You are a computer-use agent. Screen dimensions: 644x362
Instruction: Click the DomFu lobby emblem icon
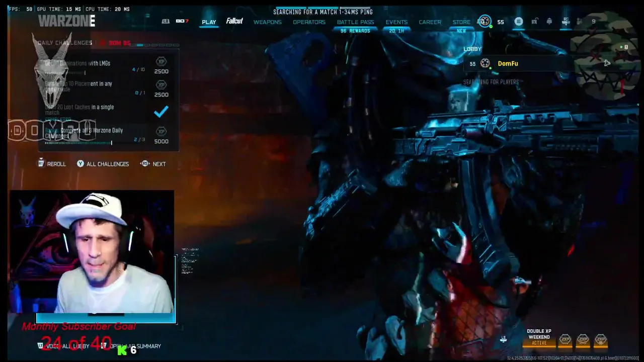pyautogui.click(x=485, y=63)
